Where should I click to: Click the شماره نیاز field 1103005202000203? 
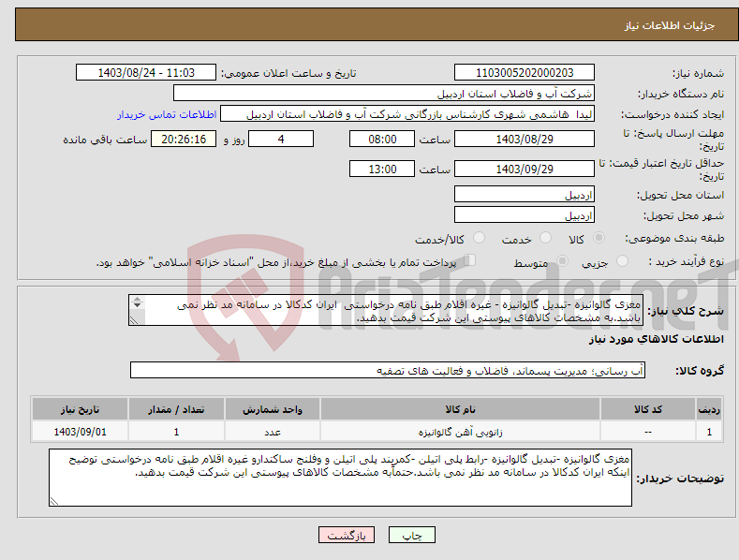525,73
